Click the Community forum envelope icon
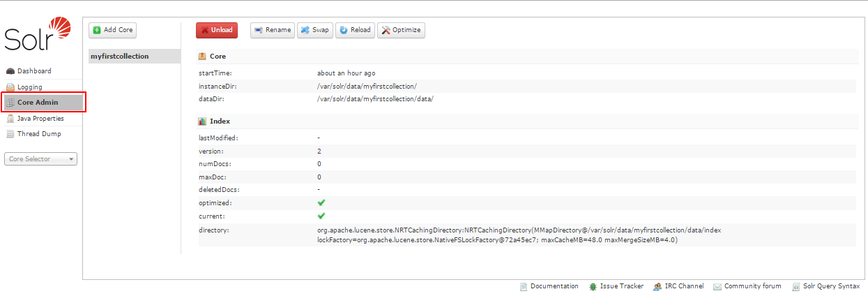868x296 pixels. click(x=717, y=286)
